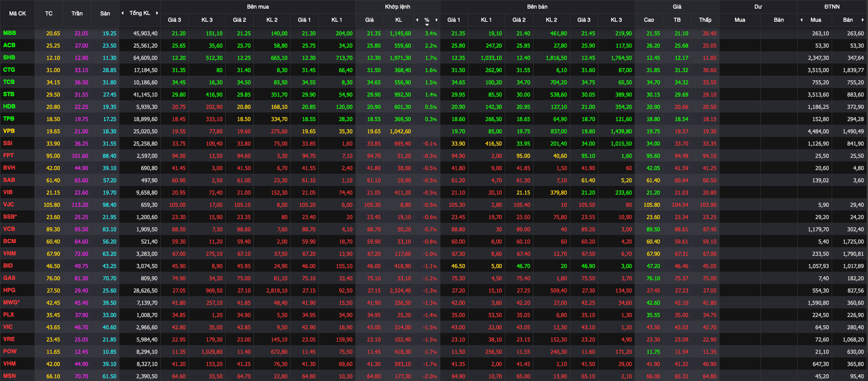Open PLX stock symbol
This screenshot has height=381, width=868.
pyautogui.click(x=9, y=315)
